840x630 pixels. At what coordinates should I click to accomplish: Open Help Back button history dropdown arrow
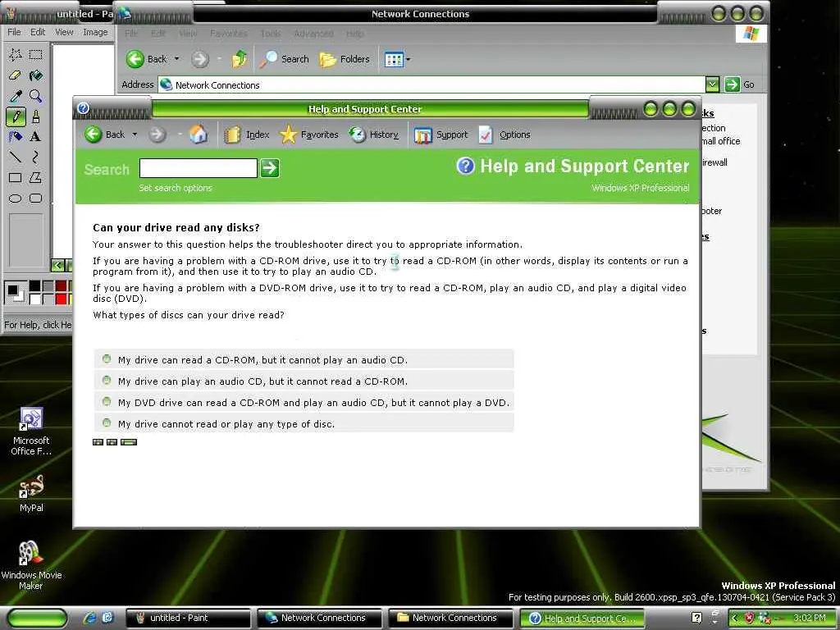(135, 135)
